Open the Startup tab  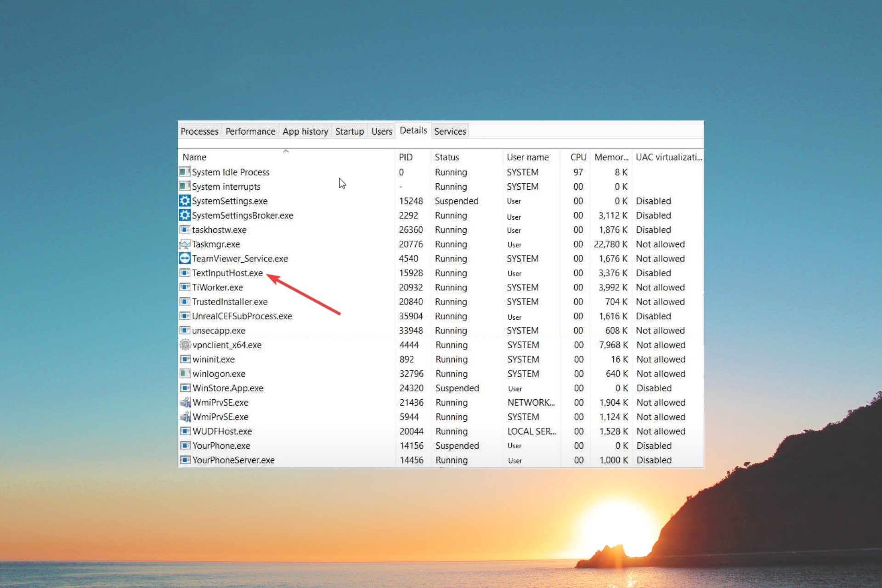point(349,131)
